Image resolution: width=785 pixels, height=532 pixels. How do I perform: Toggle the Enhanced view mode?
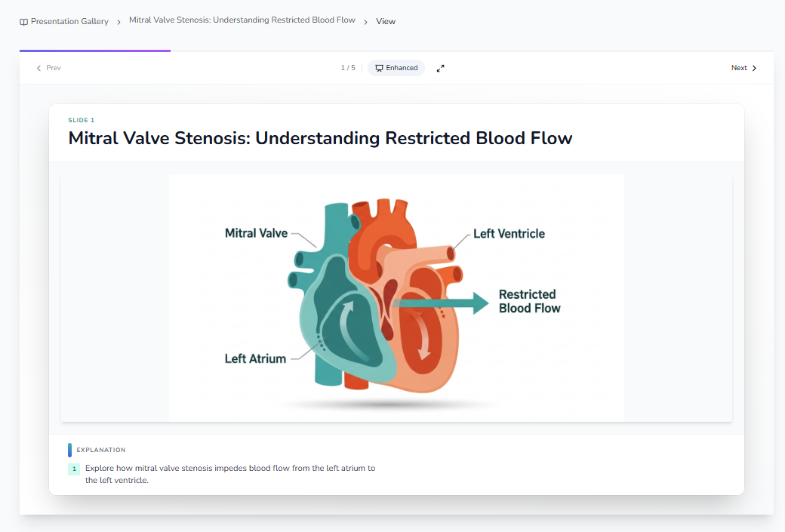point(396,68)
